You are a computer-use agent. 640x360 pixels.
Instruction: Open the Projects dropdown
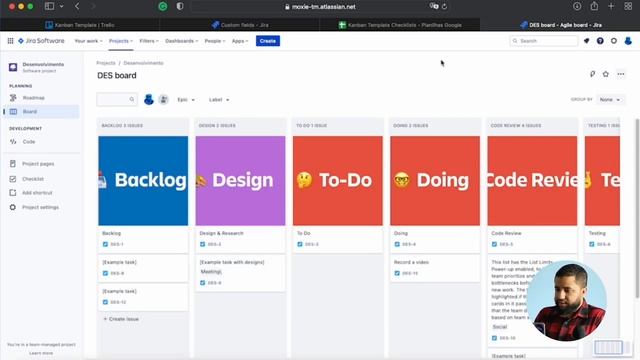point(121,41)
